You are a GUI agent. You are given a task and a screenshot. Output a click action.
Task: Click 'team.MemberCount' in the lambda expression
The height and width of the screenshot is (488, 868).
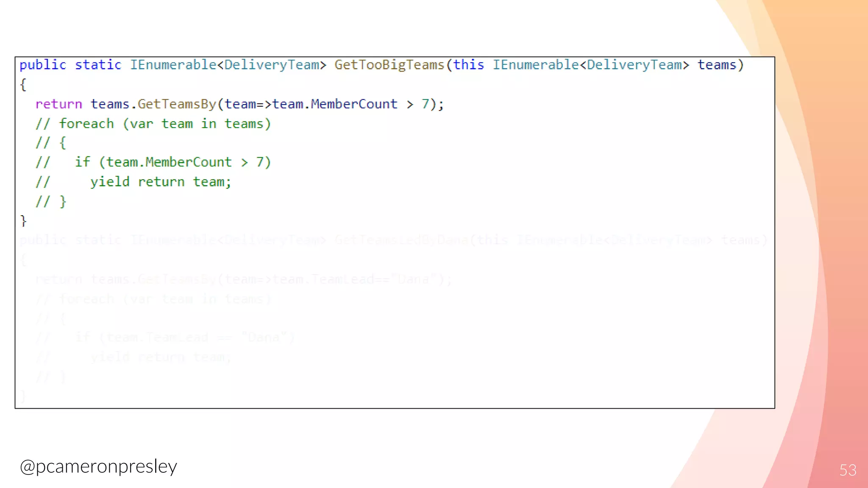[x=334, y=104]
